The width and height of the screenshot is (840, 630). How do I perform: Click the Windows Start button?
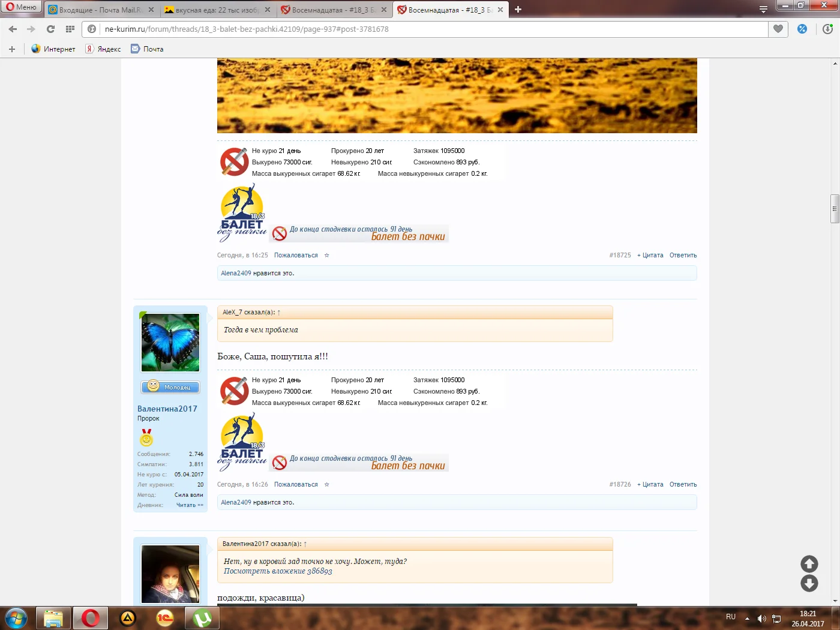(x=16, y=617)
